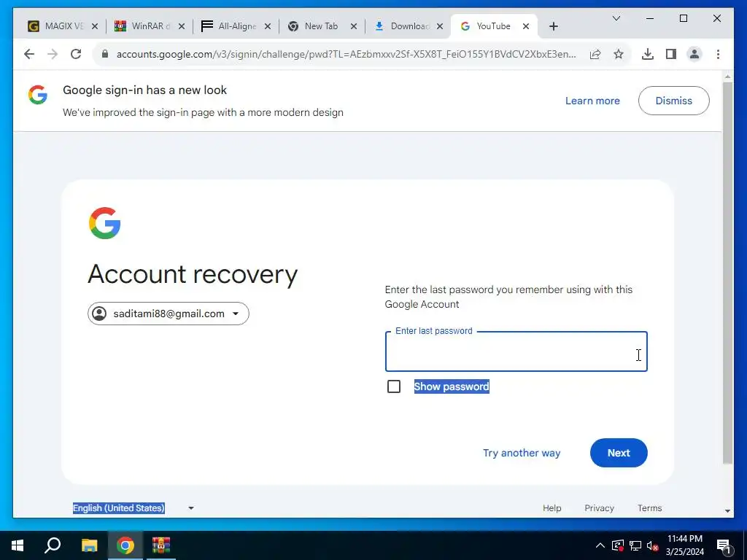This screenshot has height=560, width=747.
Task: Close the New Tab tab
Action: point(354,27)
